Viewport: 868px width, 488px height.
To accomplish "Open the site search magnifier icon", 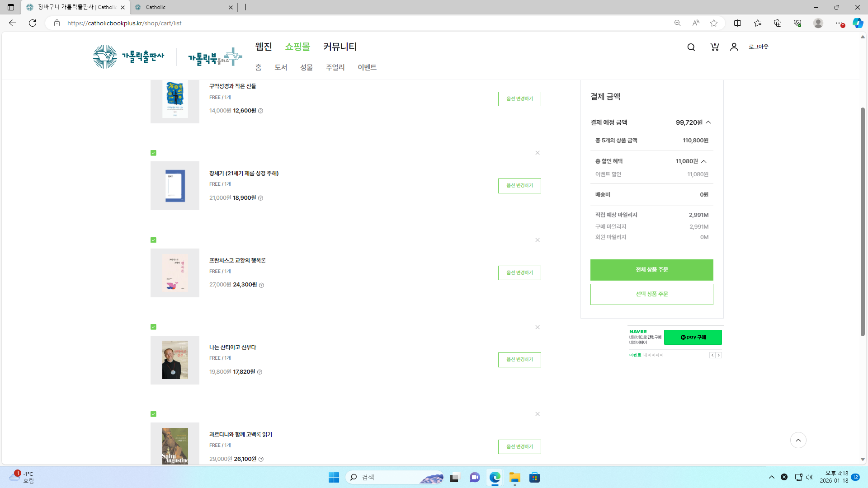I will coord(691,47).
